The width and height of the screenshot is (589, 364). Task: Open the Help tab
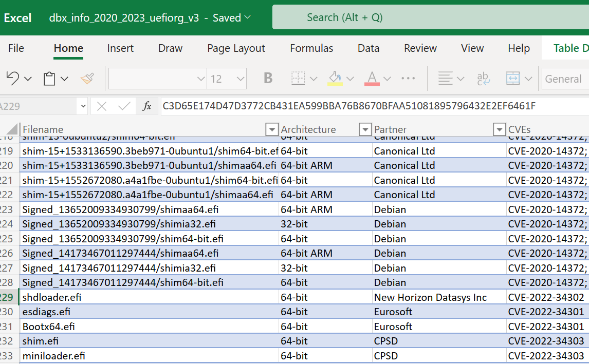(519, 48)
